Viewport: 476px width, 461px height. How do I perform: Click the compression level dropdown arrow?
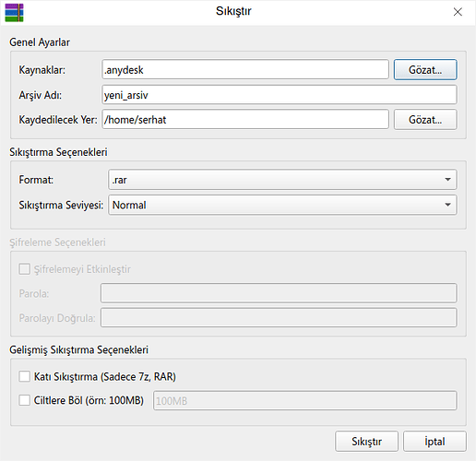pos(447,205)
